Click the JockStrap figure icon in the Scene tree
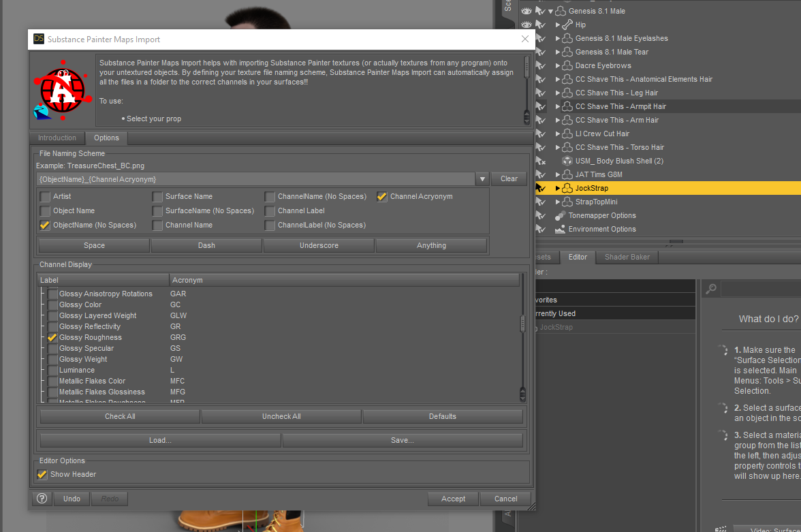The height and width of the screenshot is (532, 801). coord(567,188)
